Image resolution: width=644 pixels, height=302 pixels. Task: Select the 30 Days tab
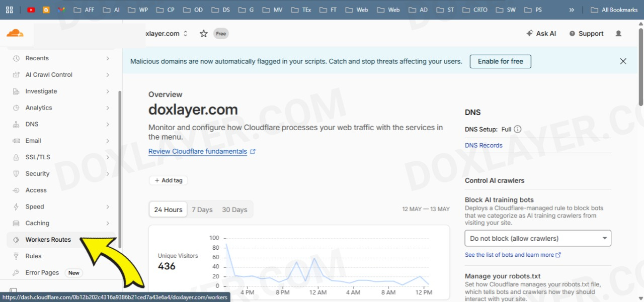tap(234, 210)
